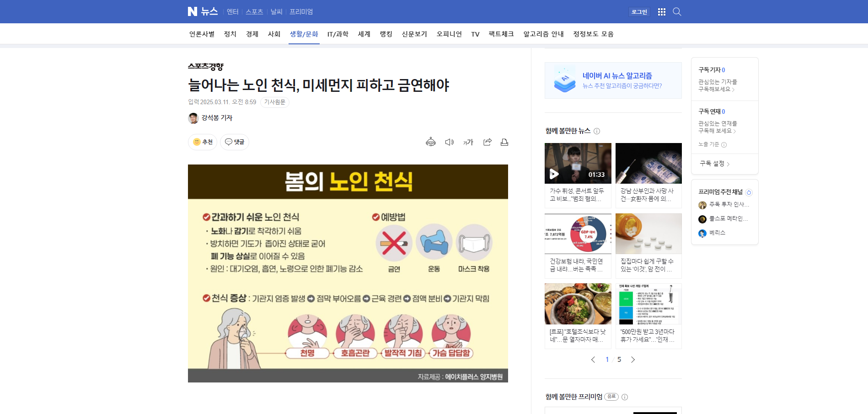Open font size 가 setting
The height and width of the screenshot is (414, 868).
(x=468, y=142)
